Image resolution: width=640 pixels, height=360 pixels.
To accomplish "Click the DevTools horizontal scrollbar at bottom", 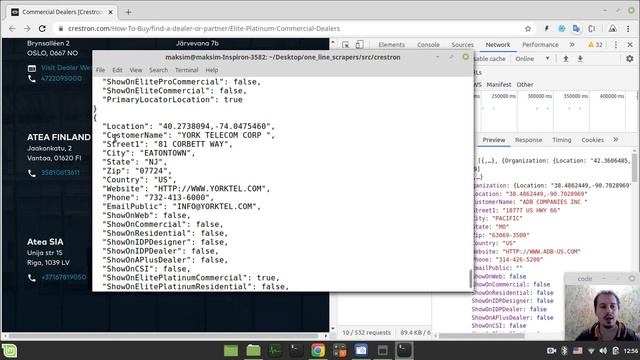I will (482, 336).
